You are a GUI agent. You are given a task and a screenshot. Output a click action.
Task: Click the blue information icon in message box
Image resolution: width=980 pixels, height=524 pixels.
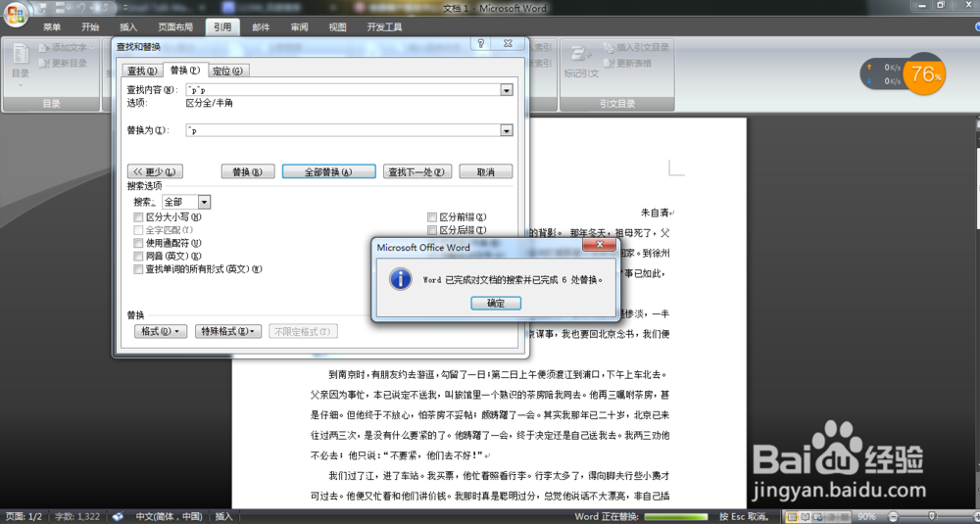pos(400,279)
